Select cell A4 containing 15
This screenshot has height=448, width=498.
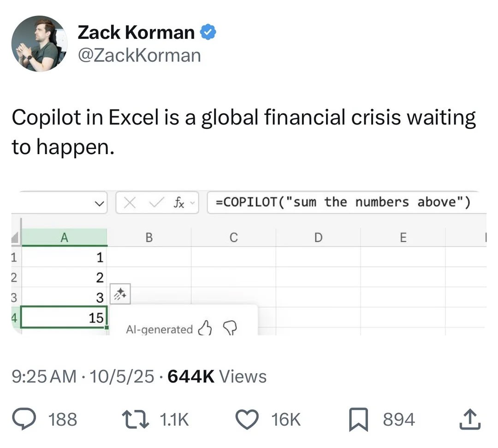[x=64, y=317]
